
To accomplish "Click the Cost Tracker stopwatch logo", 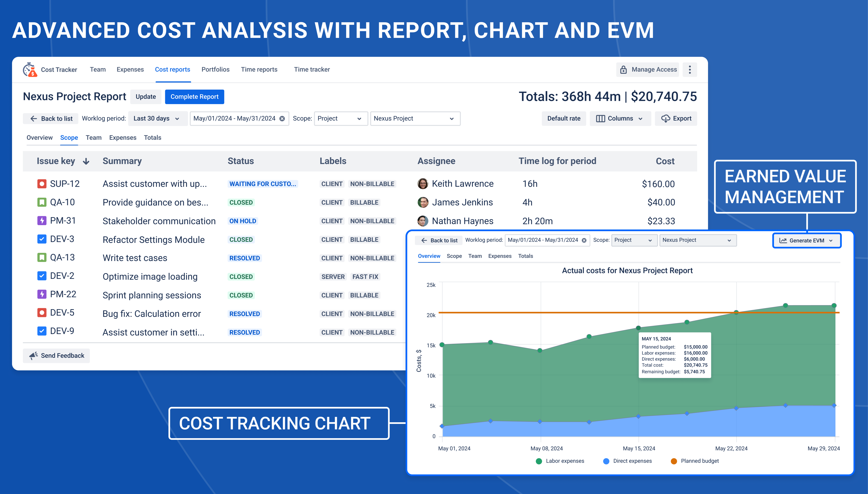I will tap(30, 70).
